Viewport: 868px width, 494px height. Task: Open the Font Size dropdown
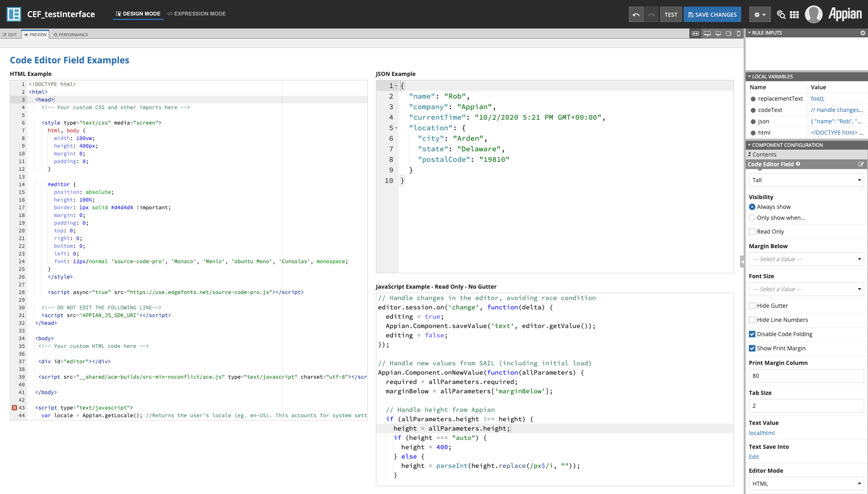806,289
